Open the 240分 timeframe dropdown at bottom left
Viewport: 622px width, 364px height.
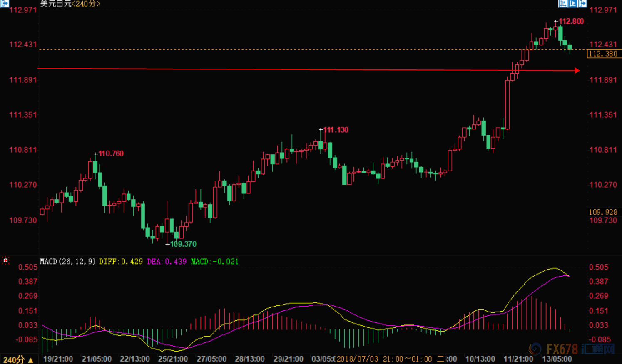[x=17, y=359]
